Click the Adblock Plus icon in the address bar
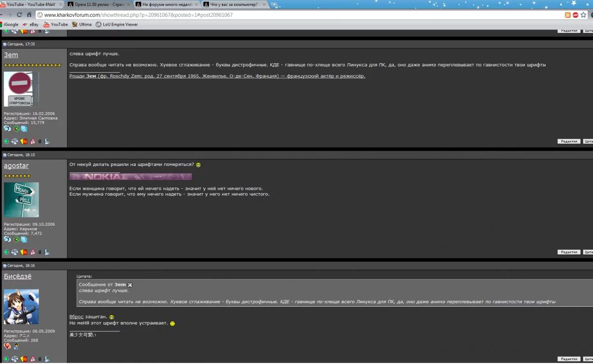Screen dimensions: 593x364 tap(575, 15)
